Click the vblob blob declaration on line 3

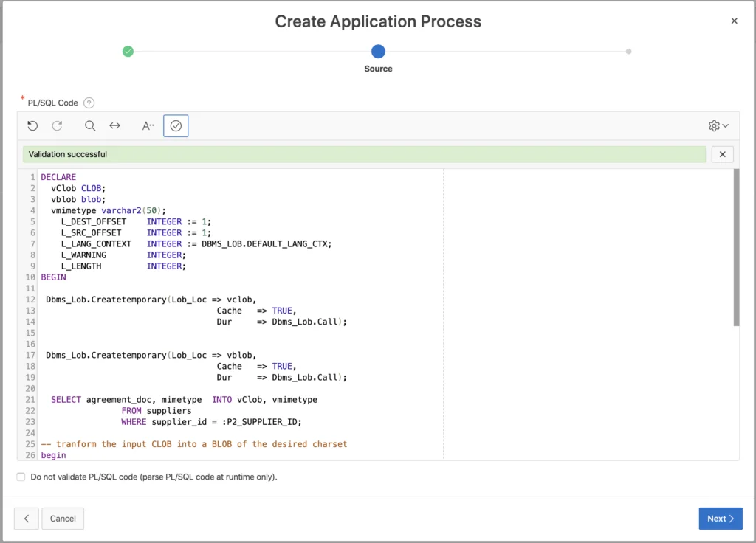pyautogui.click(x=78, y=199)
